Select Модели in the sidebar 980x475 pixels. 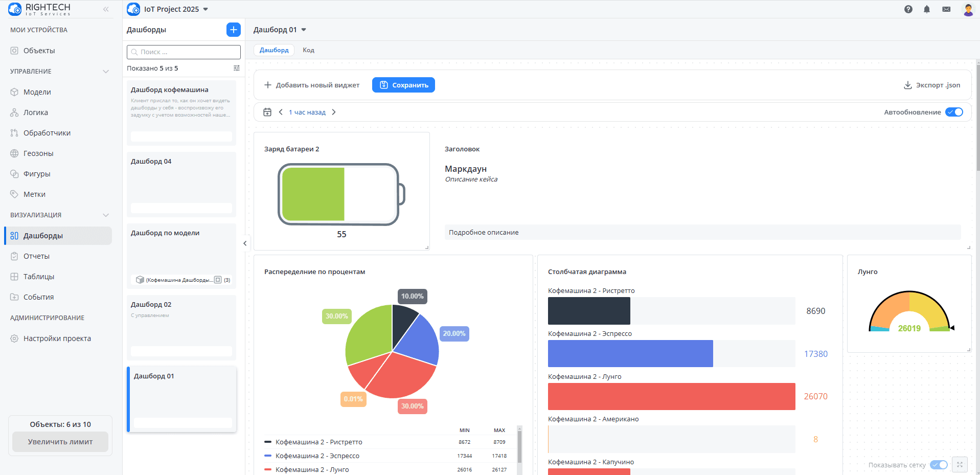pos(36,92)
